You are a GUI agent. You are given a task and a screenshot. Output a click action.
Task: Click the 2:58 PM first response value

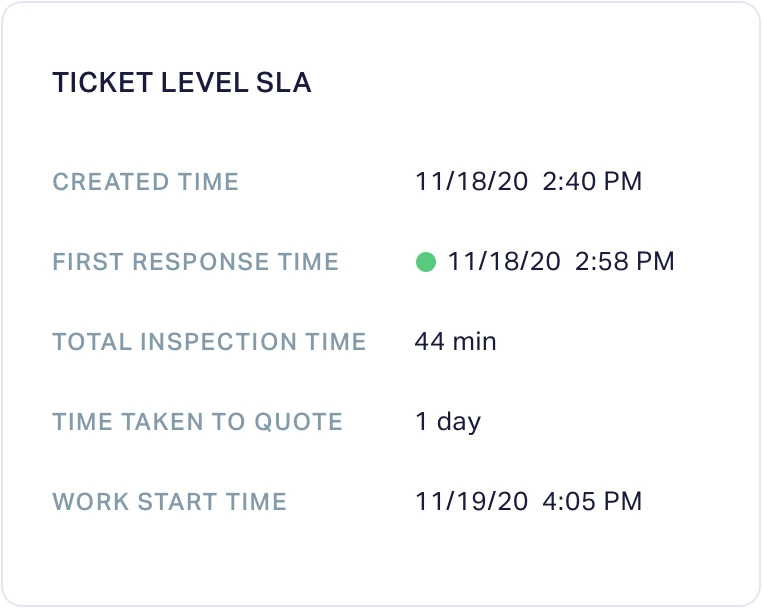point(625,262)
